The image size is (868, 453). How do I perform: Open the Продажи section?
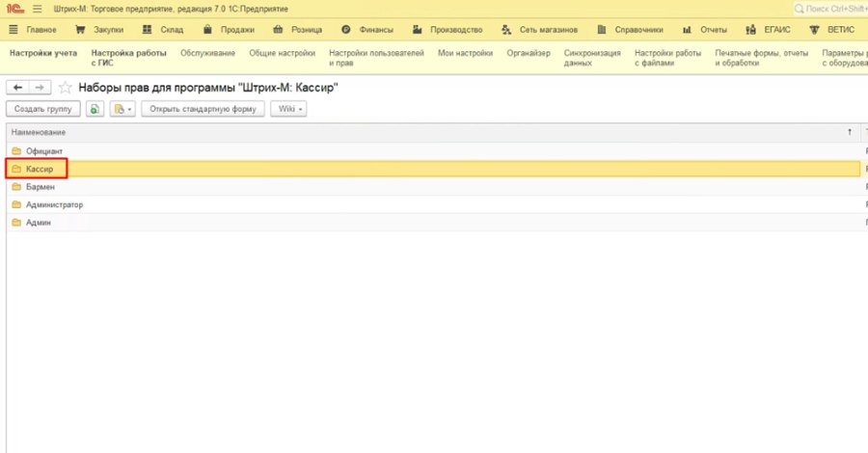[x=237, y=29]
